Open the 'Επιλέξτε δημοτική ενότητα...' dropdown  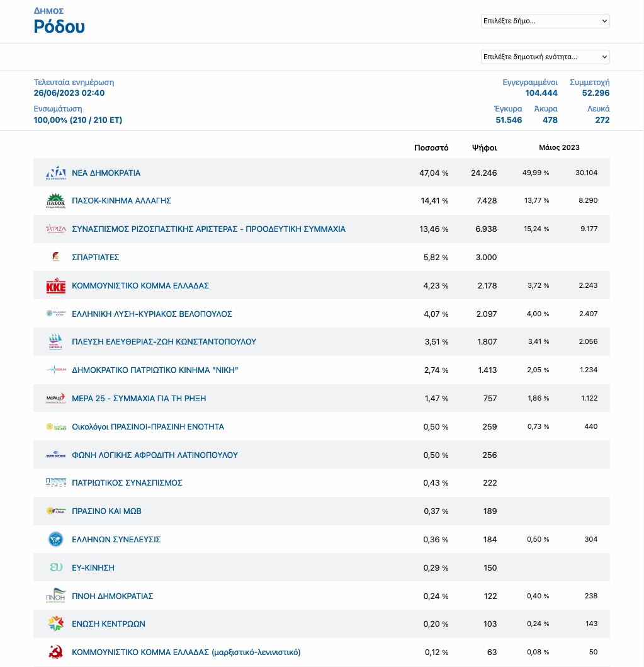pos(545,57)
